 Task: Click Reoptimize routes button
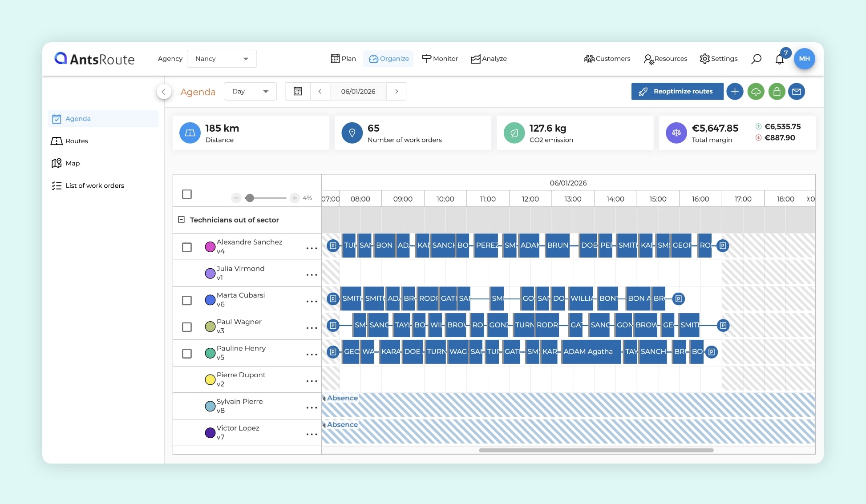tap(677, 91)
